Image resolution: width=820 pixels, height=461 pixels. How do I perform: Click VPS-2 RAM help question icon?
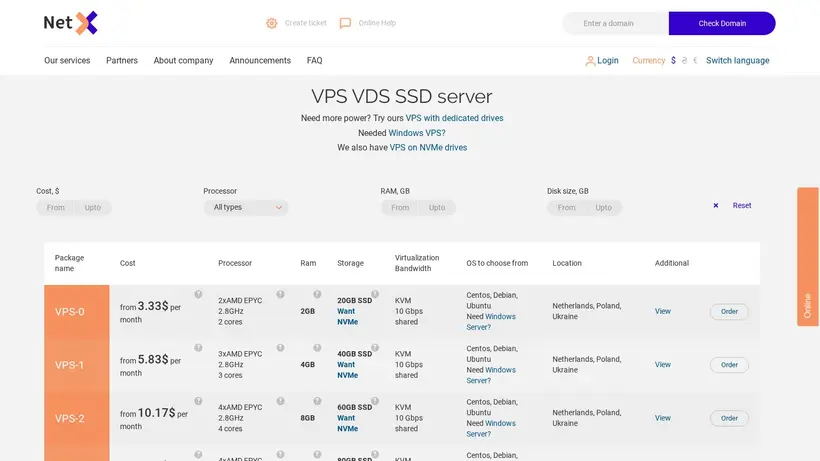point(317,401)
